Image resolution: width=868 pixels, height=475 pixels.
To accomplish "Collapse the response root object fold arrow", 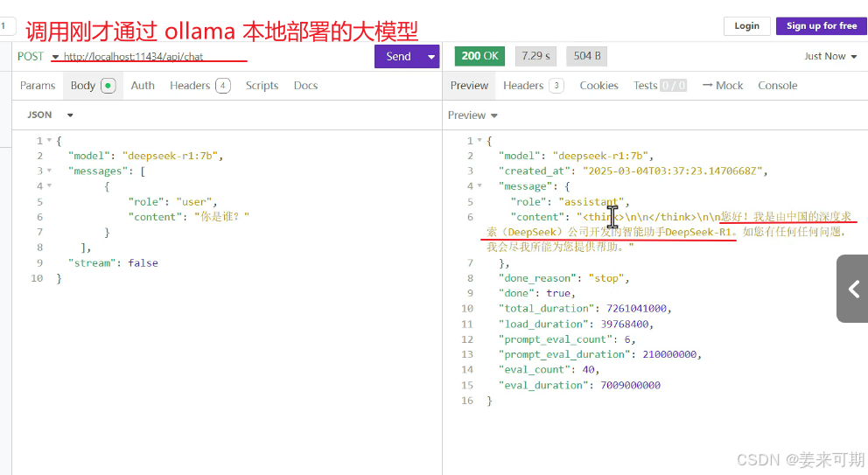I will coord(479,140).
